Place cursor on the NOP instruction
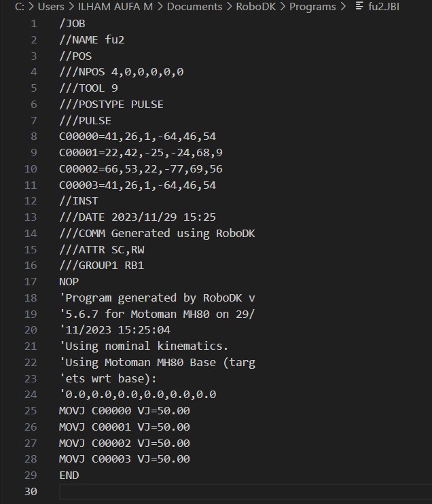The height and width of the screenshot is (504, 432). [69, 281]
